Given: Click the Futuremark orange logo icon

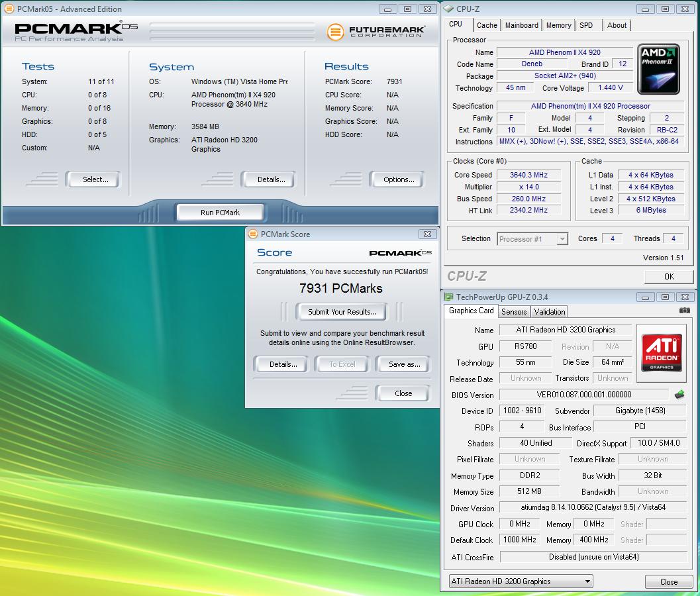Looking at the screenshot, I should coord(335,32).
